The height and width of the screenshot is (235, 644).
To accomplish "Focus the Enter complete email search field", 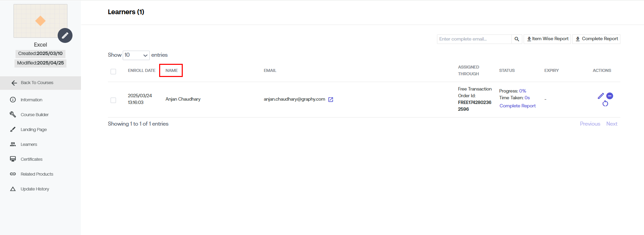I will click(474, 39).
